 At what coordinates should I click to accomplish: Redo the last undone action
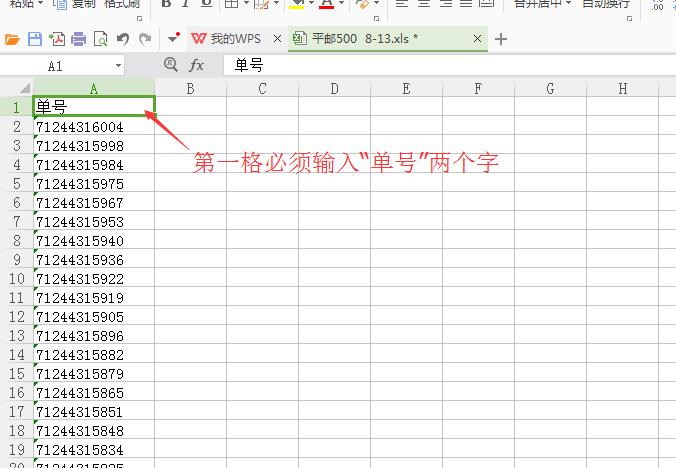[x=145, y=40]
